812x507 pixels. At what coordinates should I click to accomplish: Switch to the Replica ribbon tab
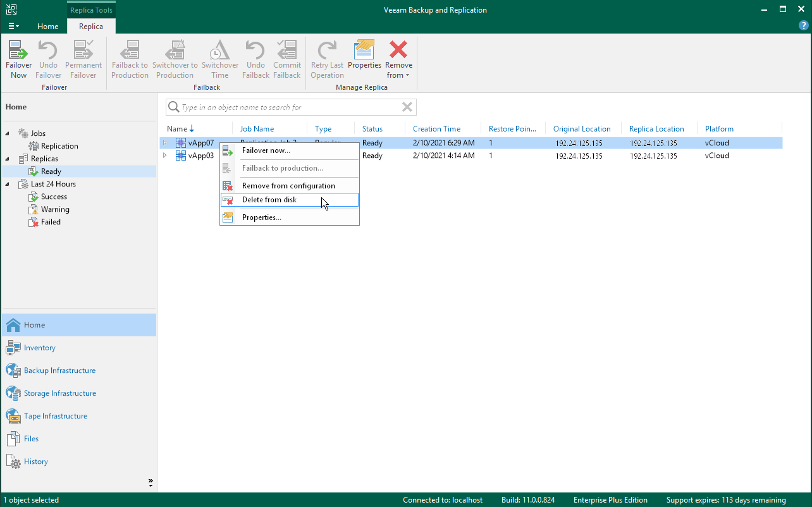[x=91, y=27]
